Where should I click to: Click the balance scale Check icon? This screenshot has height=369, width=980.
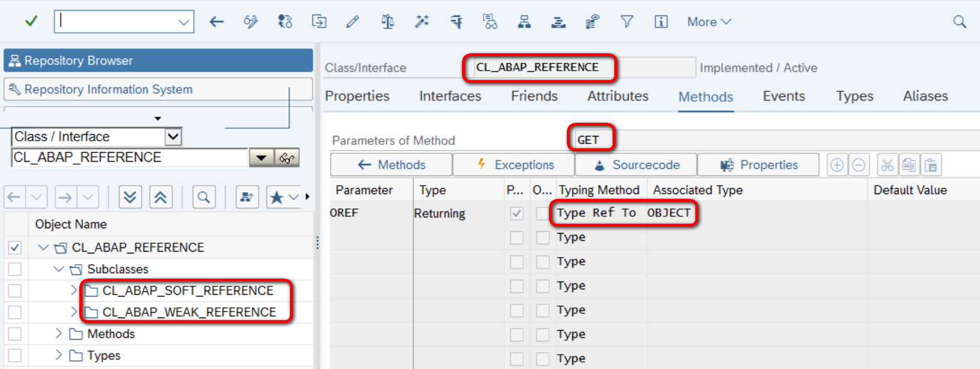point(387,22)
